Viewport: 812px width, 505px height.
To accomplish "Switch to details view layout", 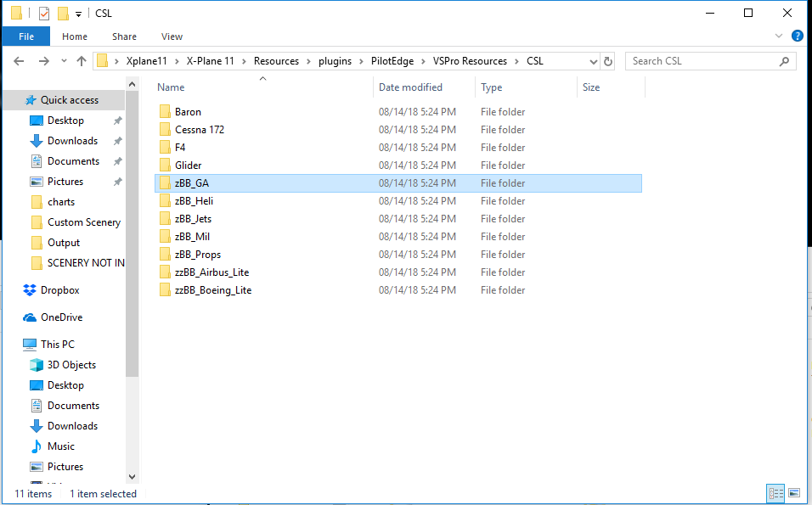I will click(x=775, y=493).
